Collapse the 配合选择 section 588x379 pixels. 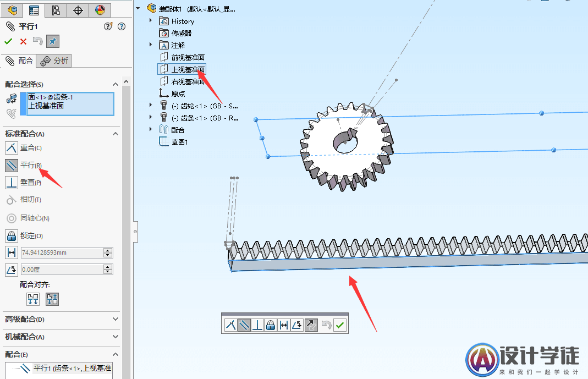[116, 84]
